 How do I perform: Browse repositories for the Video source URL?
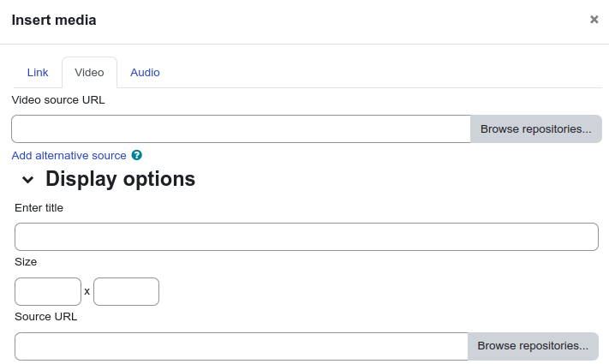click(536, 129)
